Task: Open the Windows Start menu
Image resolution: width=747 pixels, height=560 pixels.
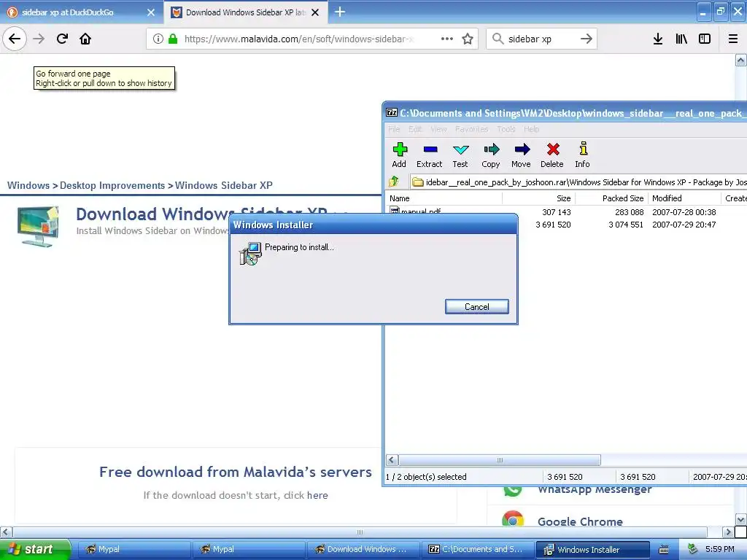Action: click(35, 549)
